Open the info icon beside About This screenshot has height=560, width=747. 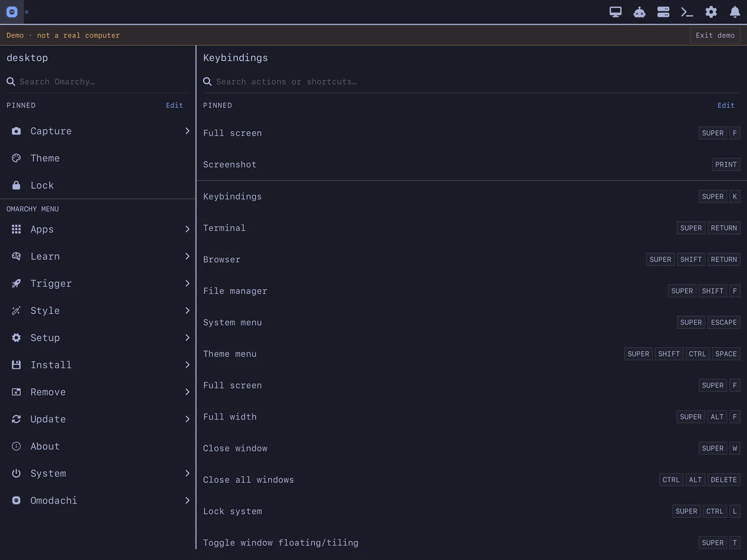(x=16, y=446)
